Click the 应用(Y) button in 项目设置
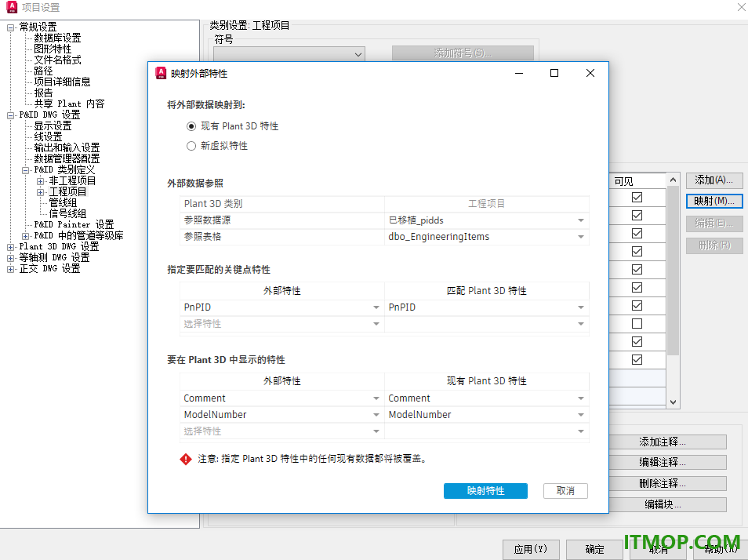This screenshot has height=560, width=748. [x=531, y=550]
